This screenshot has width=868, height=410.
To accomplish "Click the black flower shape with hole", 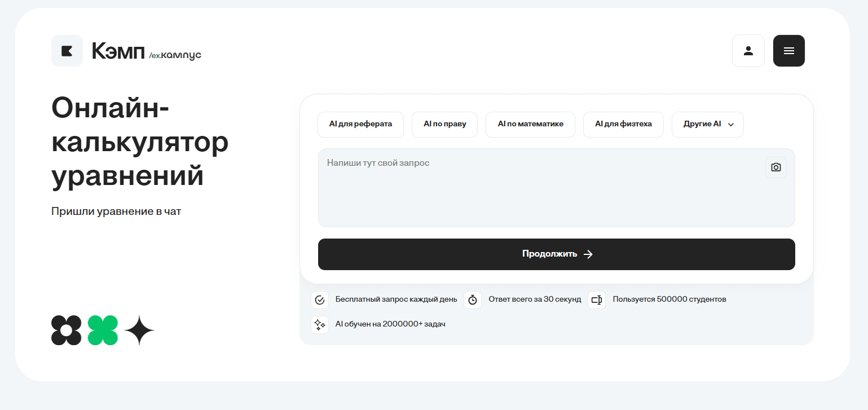I will tap(67, 330).
